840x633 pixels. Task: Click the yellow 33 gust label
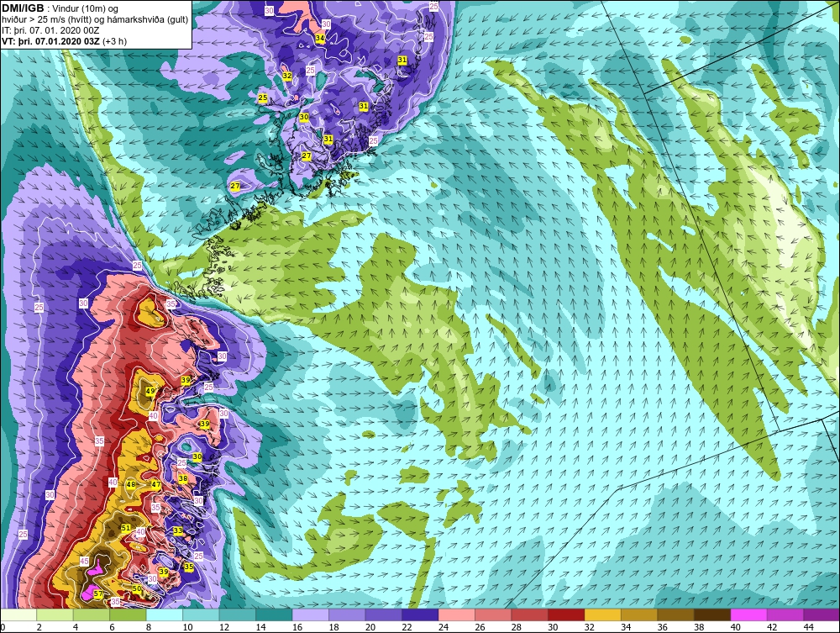pyautogui.click(x=178, y=530)
